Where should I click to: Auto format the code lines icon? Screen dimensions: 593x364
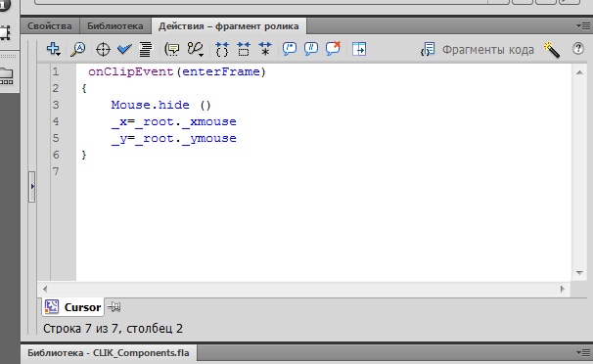146,49
